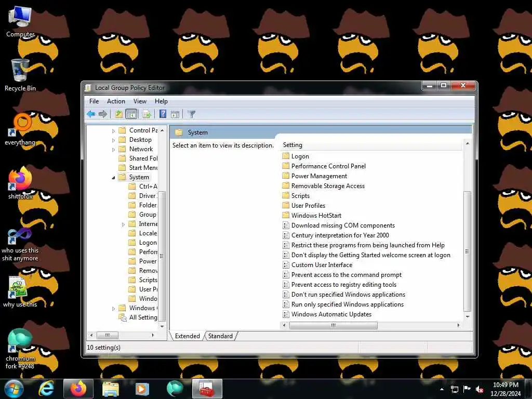The image size is (532, 399).
Task: Expand the Network tree node
Action: coord(114,149)
